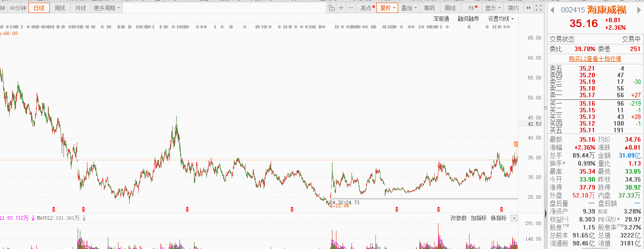
Task: Click the orange note icon near price axis
Action: 516,144
